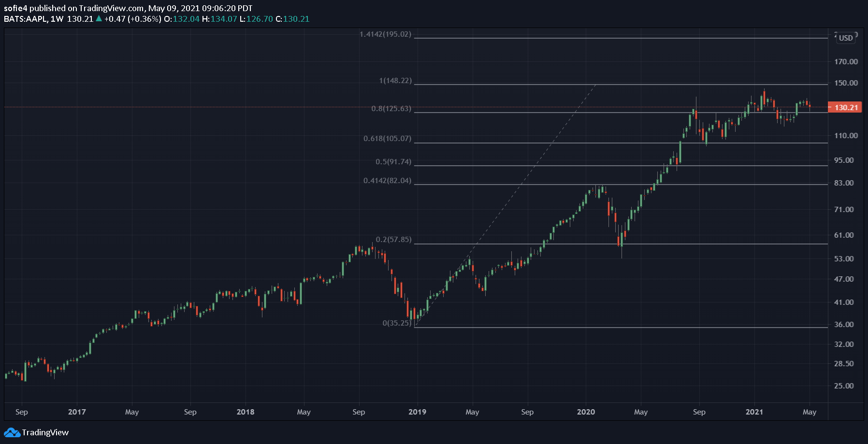868x444 pixels.
Task: Click the L:126.70 low value
Action: (256, 19)
